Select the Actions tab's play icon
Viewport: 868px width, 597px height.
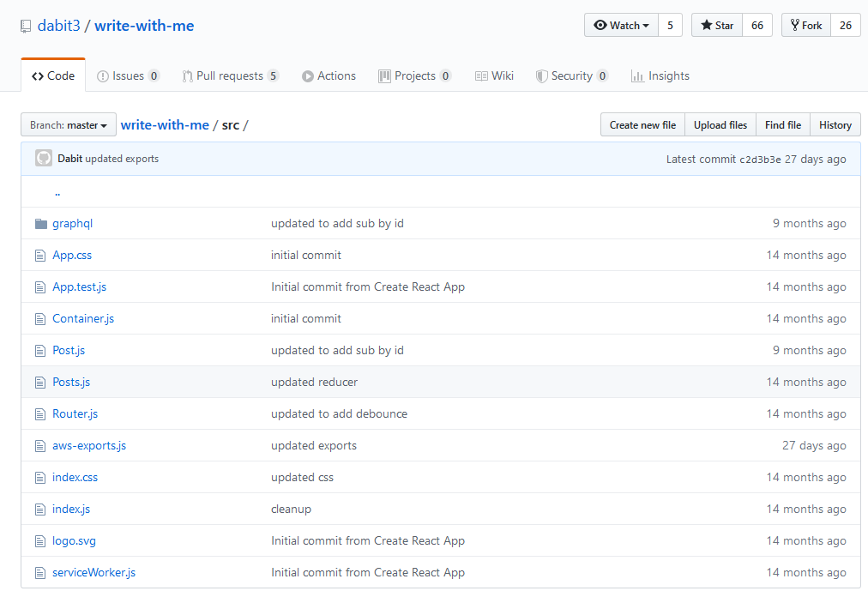point(307,75)
